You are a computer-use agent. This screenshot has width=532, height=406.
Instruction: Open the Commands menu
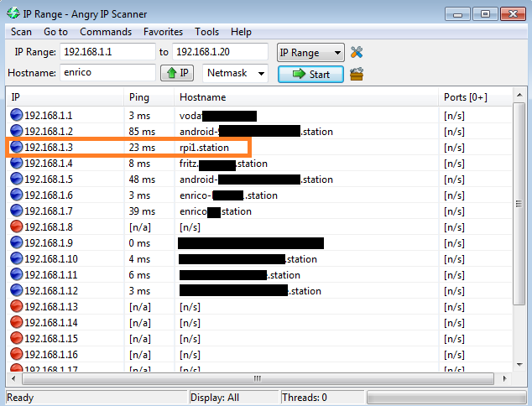(x=106, y=32)
